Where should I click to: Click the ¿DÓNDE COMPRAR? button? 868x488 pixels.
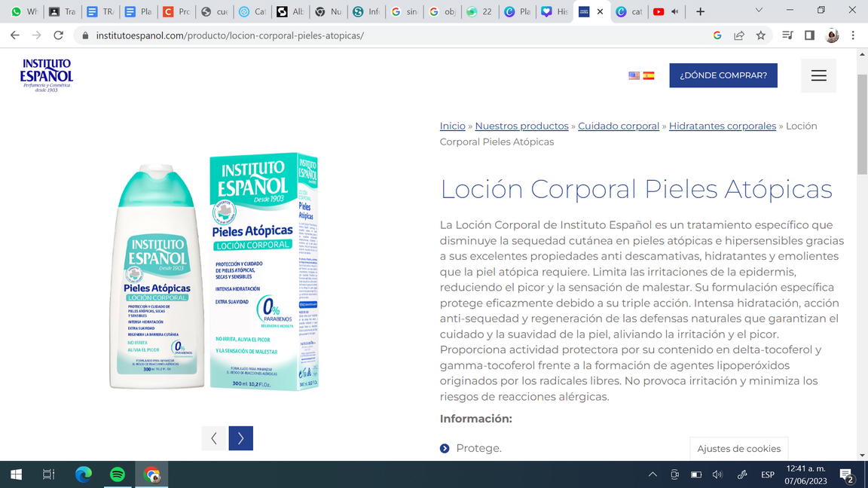(x=723, y=75)
